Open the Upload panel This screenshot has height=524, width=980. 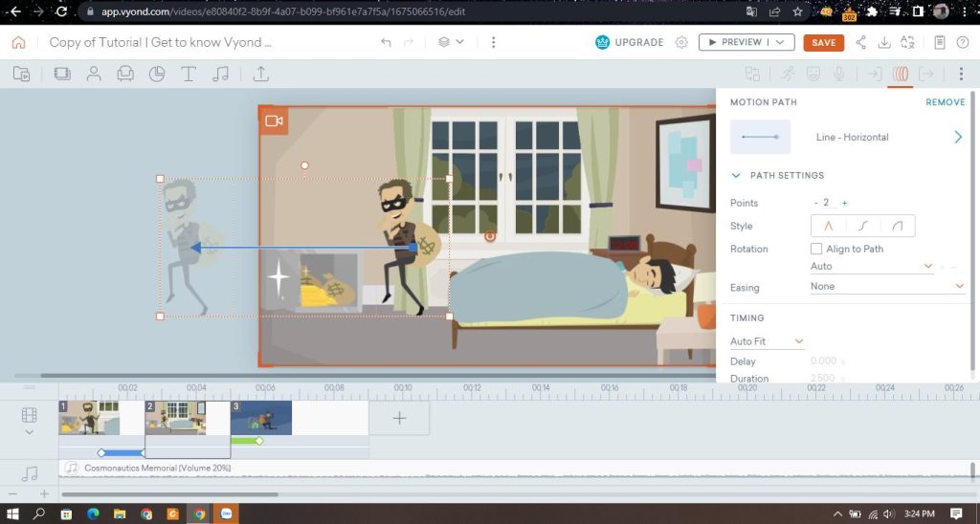pyautogui.click(x=260, y=74)
